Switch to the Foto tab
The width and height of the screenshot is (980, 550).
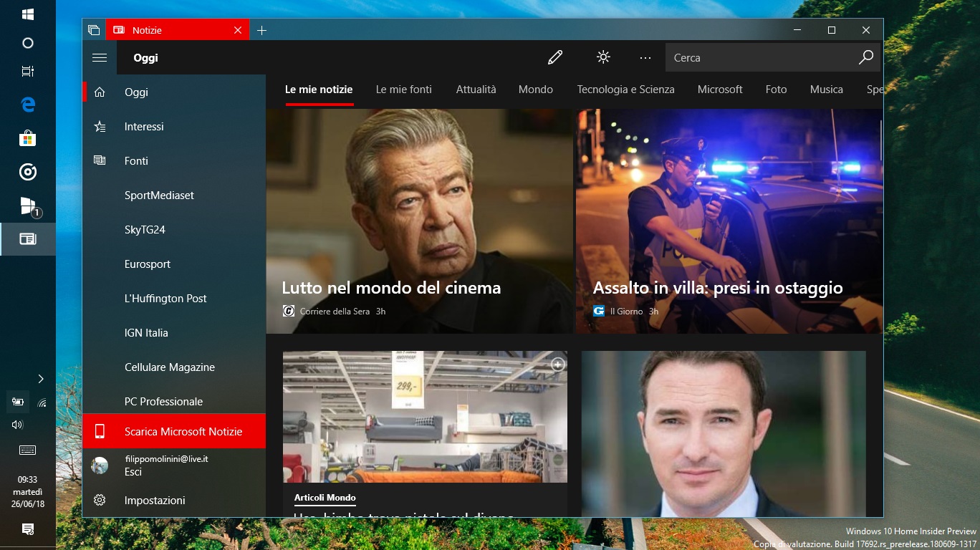(776, 90)
